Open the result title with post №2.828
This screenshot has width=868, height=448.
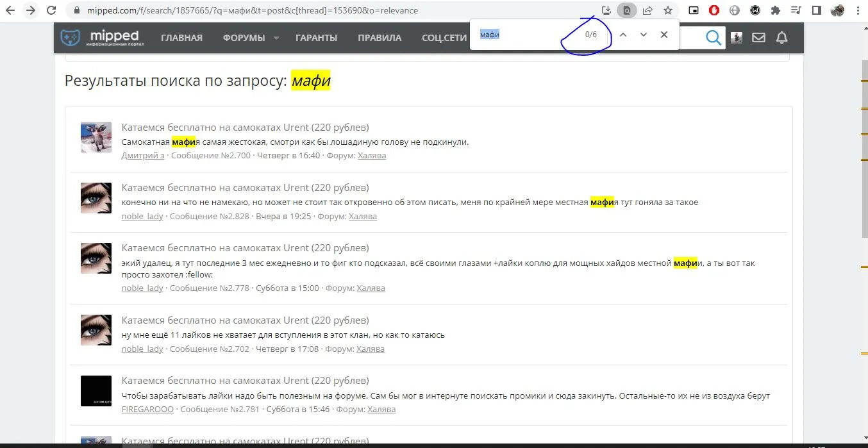pos(246,188)
